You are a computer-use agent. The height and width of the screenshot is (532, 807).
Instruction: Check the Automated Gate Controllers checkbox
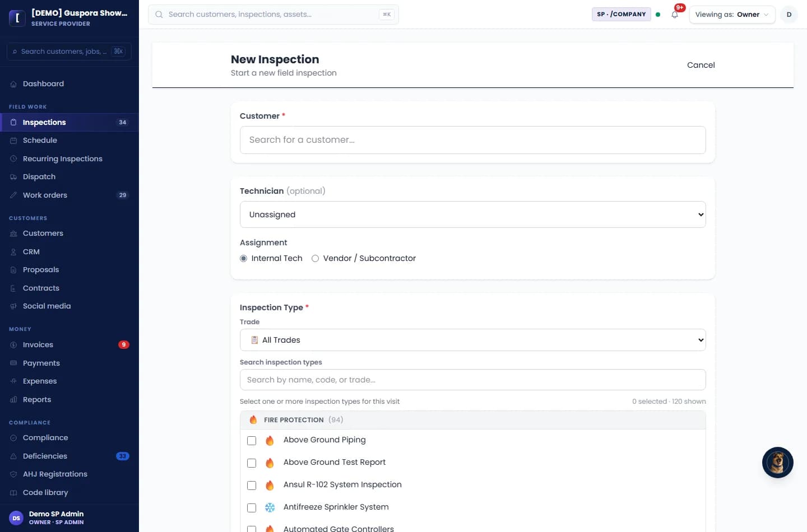(252, 529)
